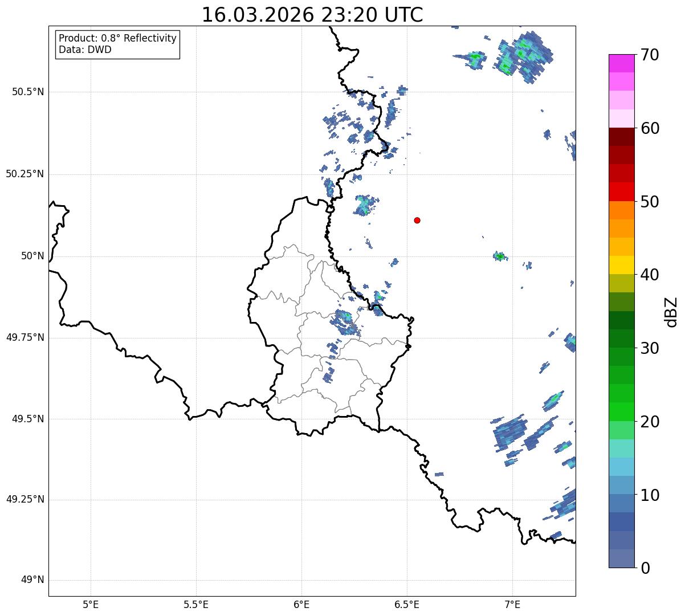The image size is (685, 616).
Task: Click the longitude label 7°E
Action: [x=512, y=604]
